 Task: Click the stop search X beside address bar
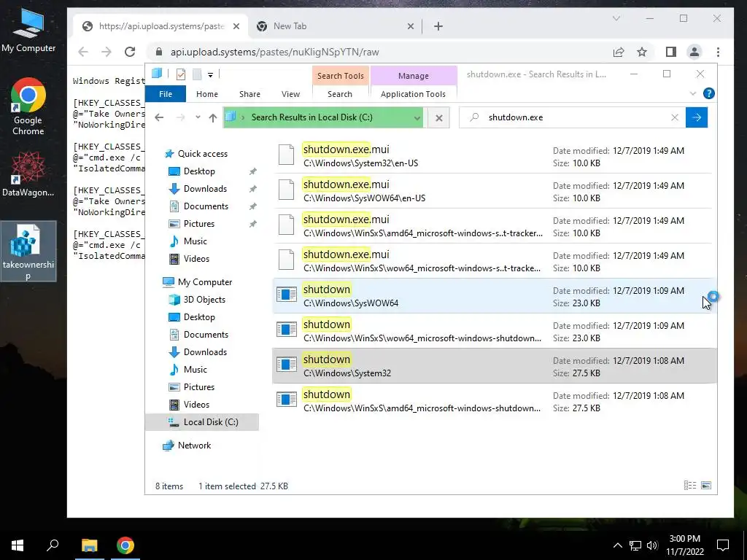438,117
